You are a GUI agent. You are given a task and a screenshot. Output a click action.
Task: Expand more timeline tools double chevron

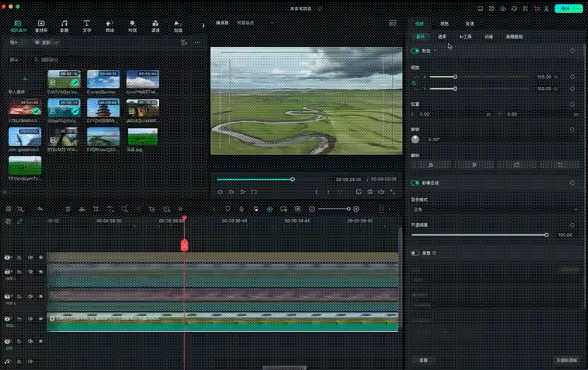(180, 209)
